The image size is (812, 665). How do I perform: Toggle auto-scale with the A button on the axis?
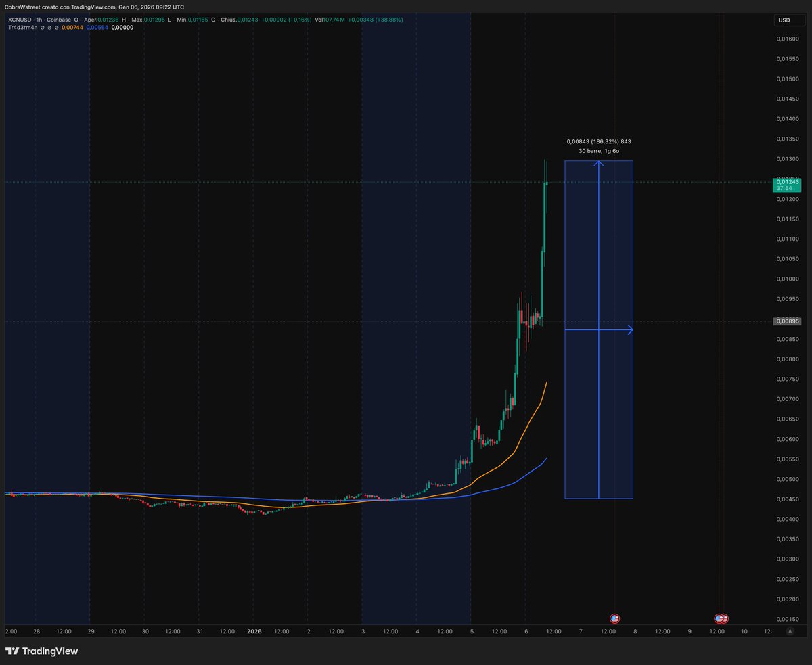tap(789, 630)
